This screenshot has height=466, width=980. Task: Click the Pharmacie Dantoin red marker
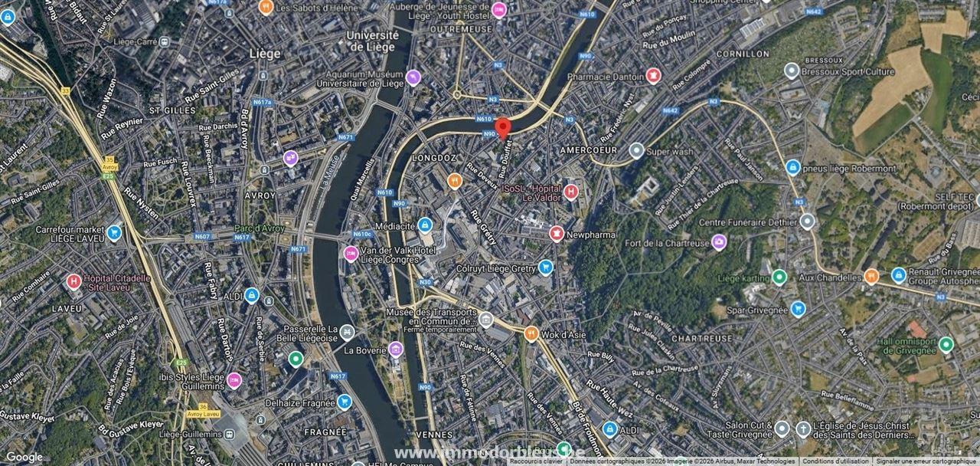click(653, 75)
